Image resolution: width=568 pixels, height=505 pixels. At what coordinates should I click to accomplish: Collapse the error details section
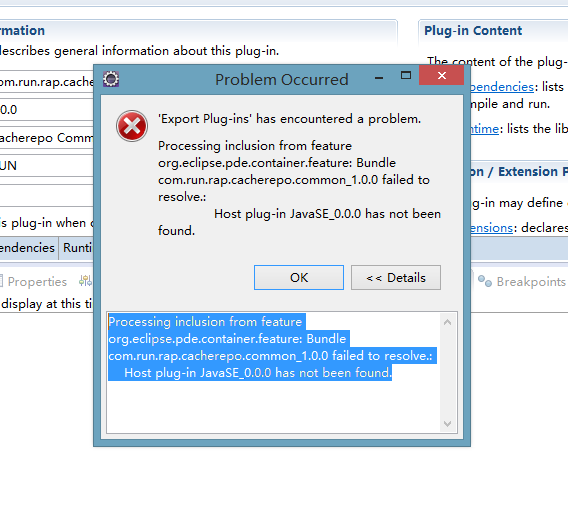tap(396, 277)
